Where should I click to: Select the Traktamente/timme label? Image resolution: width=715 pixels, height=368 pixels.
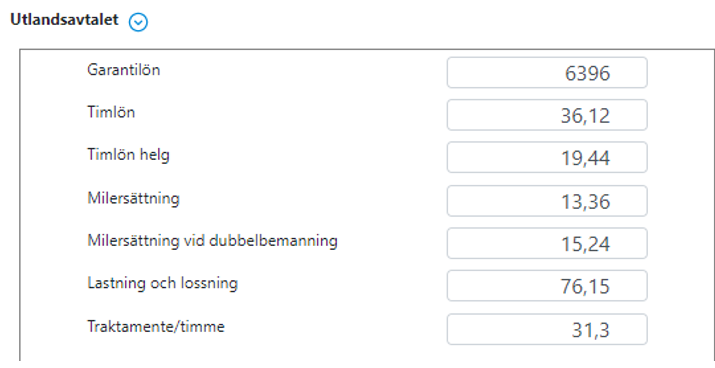tap(155, 327)
